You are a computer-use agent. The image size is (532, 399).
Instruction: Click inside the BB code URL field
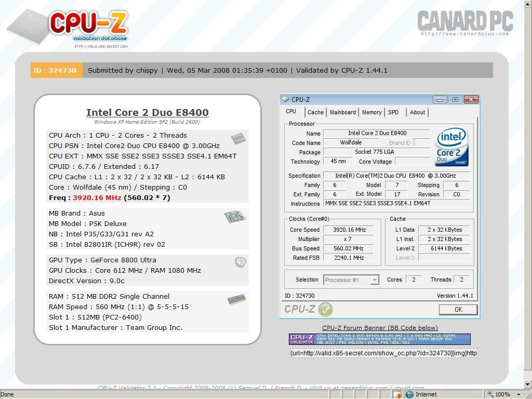(383, 353)
